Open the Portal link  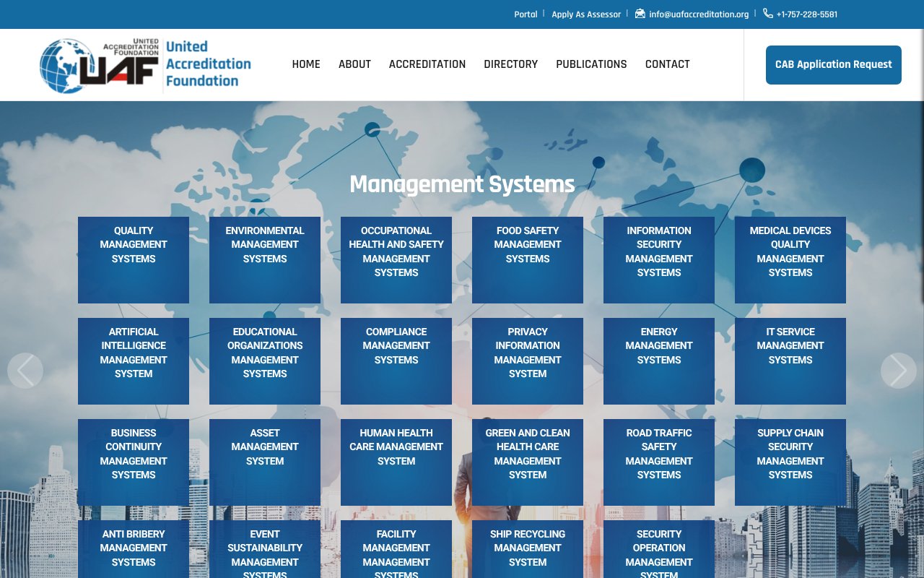click(x=526, y=14)
